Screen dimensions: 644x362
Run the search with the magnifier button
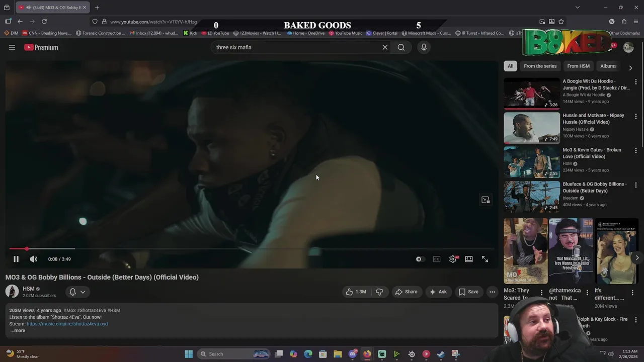pos(401,47)
